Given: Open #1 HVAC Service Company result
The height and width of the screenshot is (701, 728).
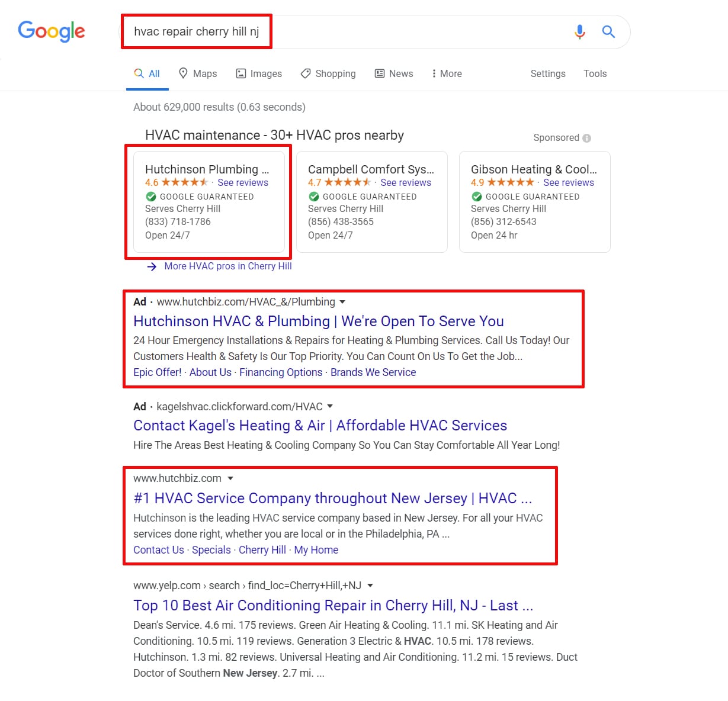Looking at the screenshot, I should pyautogui.click(x=333, y=498).
